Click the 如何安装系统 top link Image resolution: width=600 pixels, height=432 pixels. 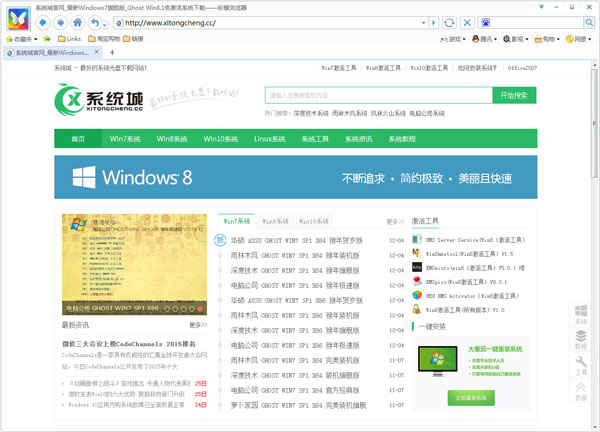(x=477, y=68)
